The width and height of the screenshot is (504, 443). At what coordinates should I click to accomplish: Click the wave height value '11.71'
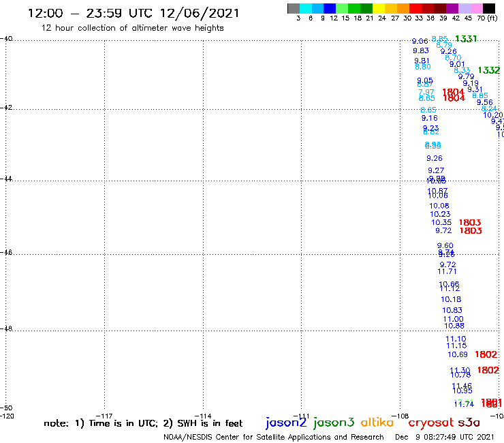point(447,271)
